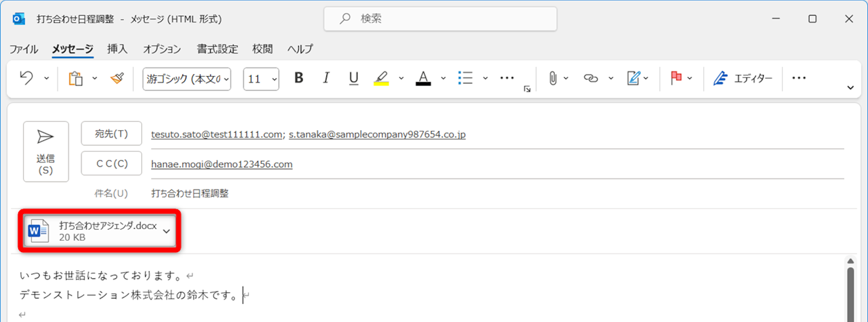Viewport: 868px width, 322px height.
Task: Click the 宛先(T) recipients button
Action: pos(111,134)
